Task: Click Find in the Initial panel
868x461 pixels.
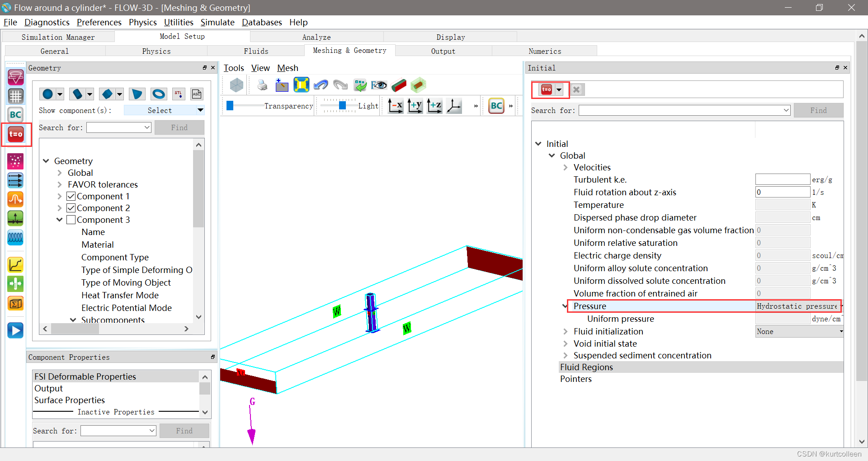Action: [818, 110]
